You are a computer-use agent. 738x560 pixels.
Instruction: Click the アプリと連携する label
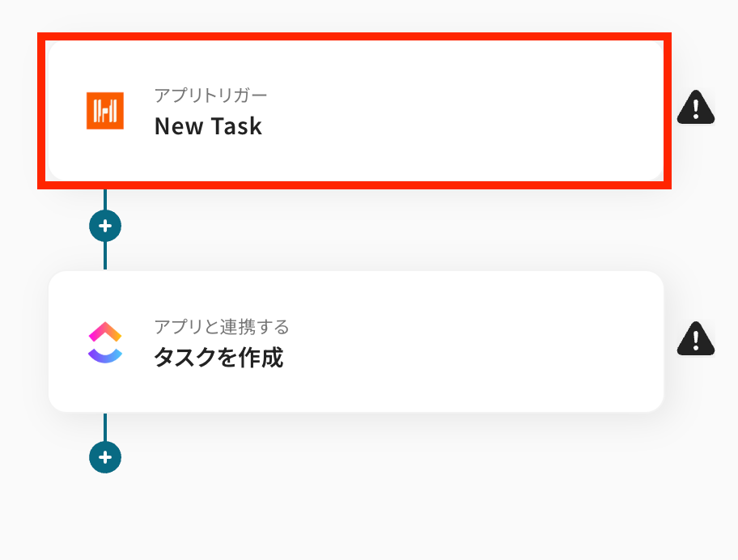pos(222,327)
